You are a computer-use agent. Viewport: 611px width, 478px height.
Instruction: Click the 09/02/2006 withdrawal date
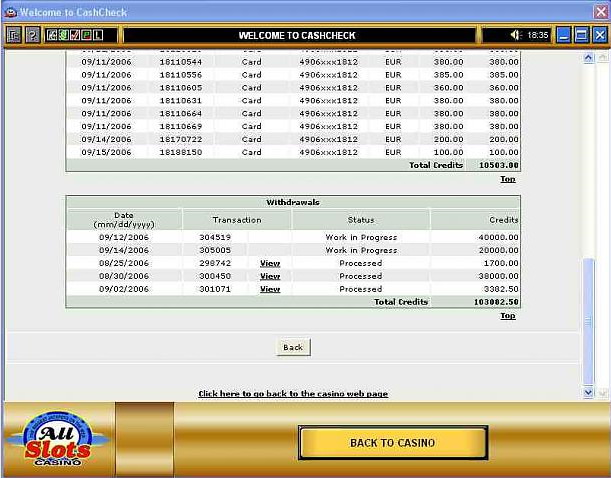pos(124,289)
